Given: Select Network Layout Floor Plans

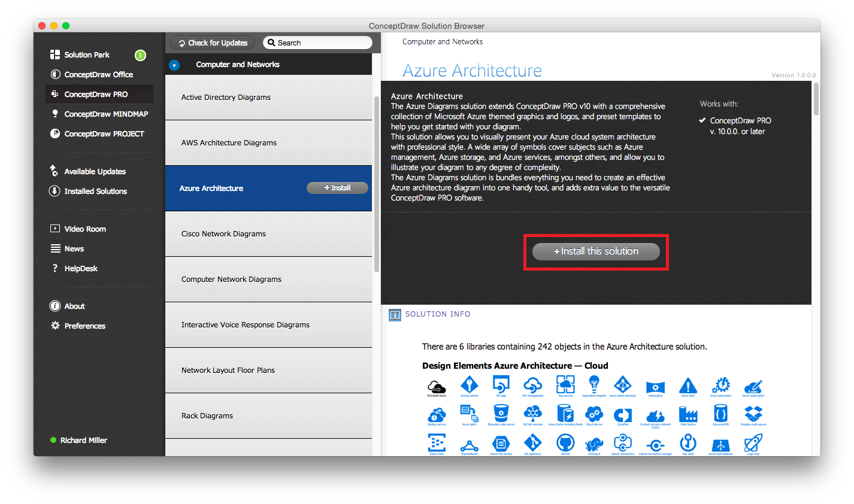Looking at the screenshot, I should pos(268,370).
